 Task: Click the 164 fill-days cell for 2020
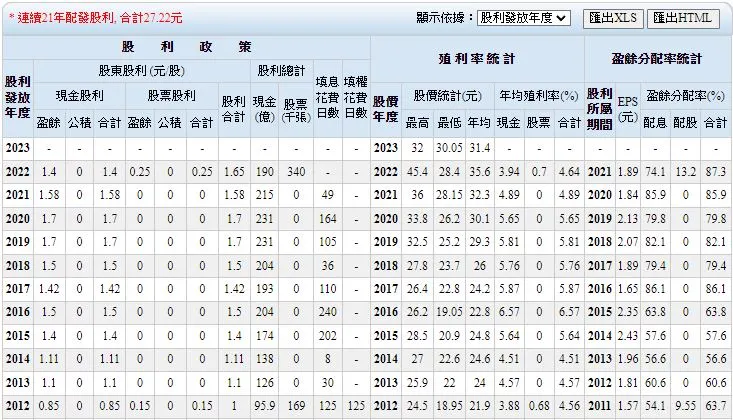click(x=328, y=218)
